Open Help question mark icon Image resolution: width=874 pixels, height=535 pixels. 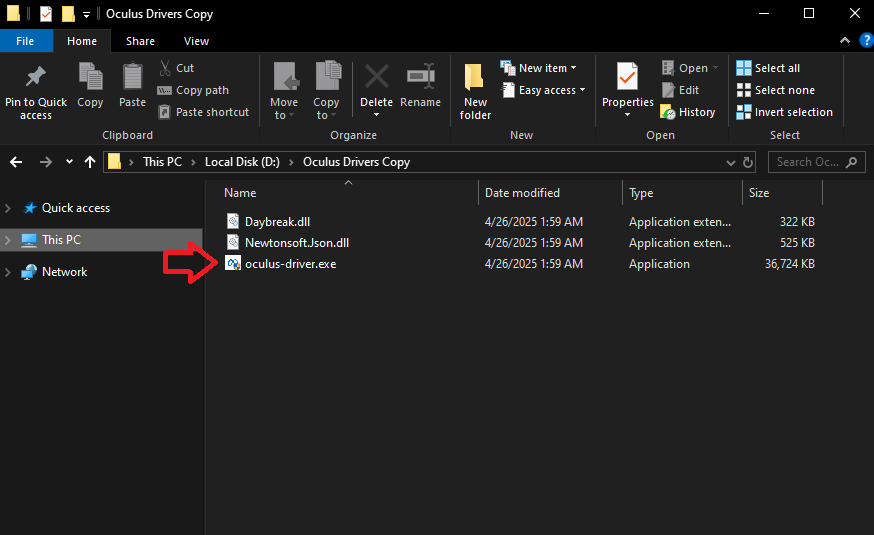(866, 40)
